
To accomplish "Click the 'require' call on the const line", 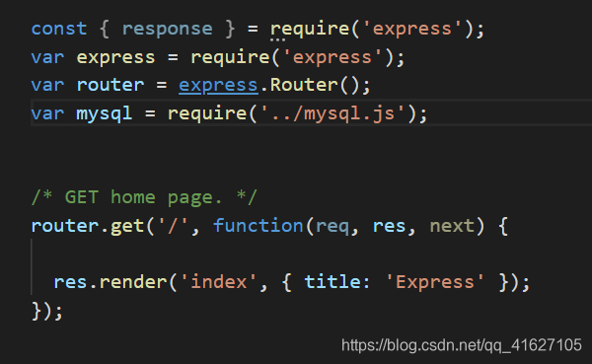I will [x=310, y=30].
